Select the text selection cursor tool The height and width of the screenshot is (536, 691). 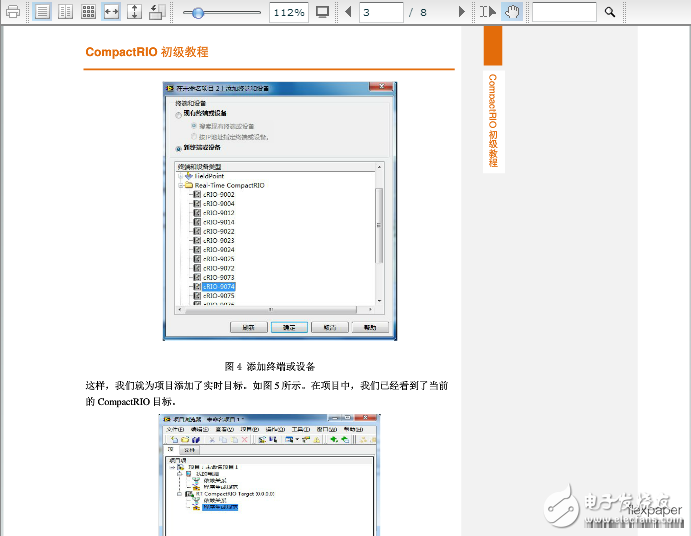click(488, 11)
